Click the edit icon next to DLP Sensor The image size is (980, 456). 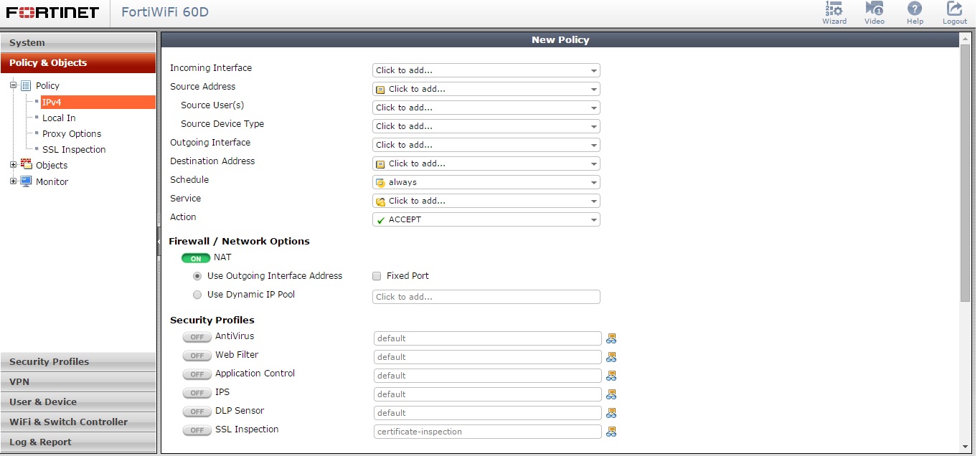point(611,412)
